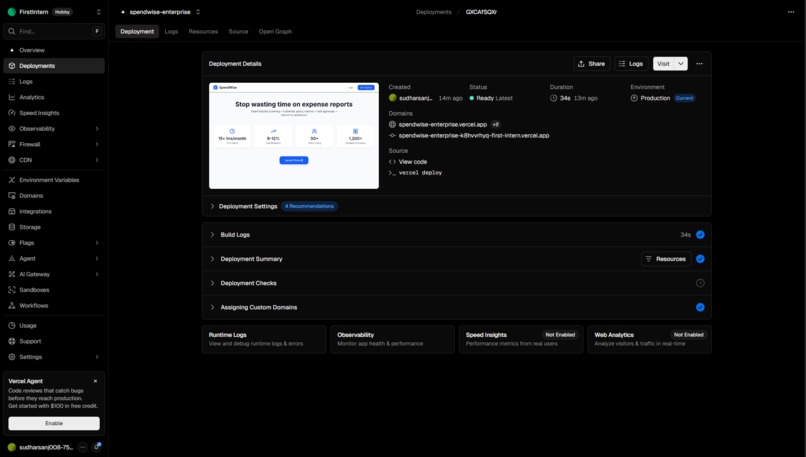Click the Integrations icon
This screenshot has height=457, width=806.
[12, 211]
